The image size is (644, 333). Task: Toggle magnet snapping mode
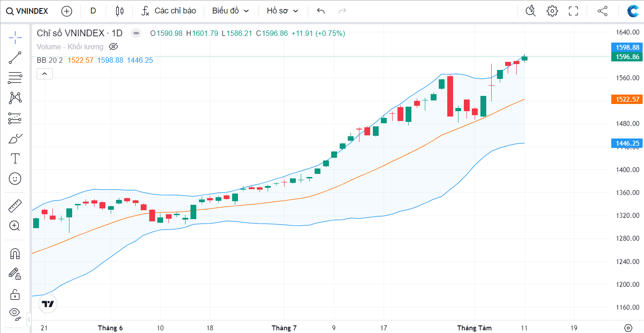pos(15,254)
